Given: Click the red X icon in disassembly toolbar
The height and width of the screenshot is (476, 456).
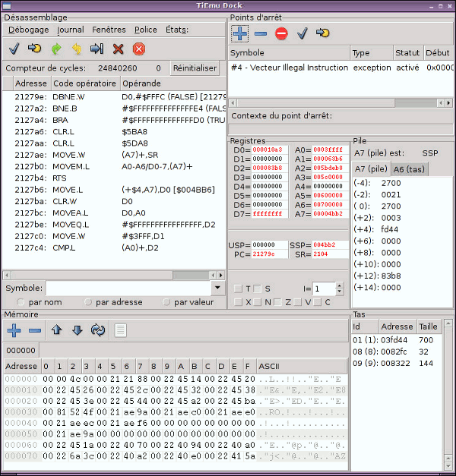Looking at the screenshot, I should (x=118, y=49).
